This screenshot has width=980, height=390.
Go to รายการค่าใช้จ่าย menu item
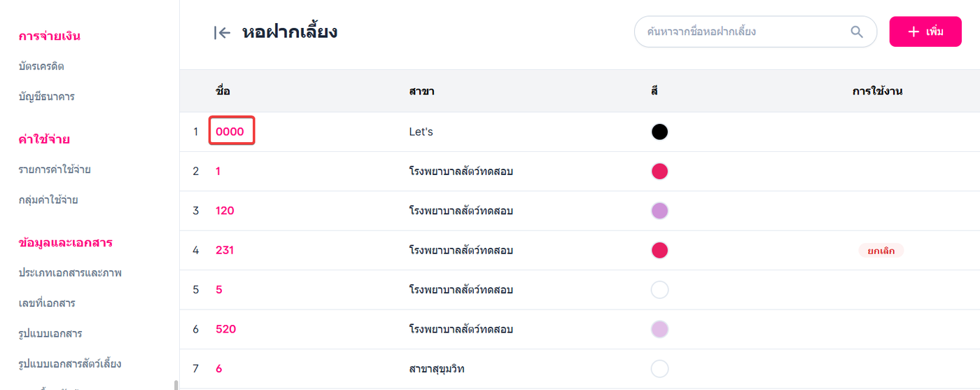point(55,169)
